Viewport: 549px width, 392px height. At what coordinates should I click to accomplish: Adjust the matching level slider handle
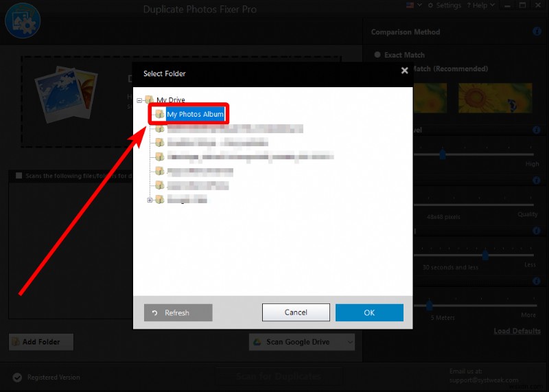pyautogui.click(x=443, y=154)
